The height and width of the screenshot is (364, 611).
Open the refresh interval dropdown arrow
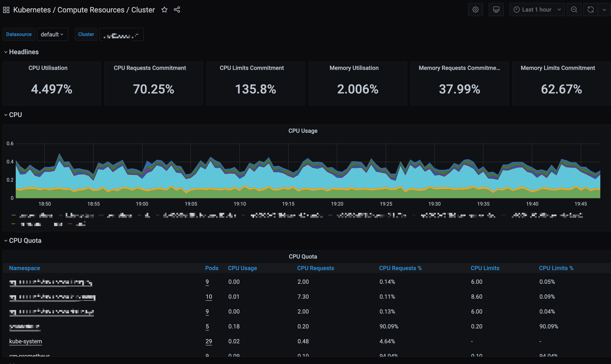click(604, 10)
